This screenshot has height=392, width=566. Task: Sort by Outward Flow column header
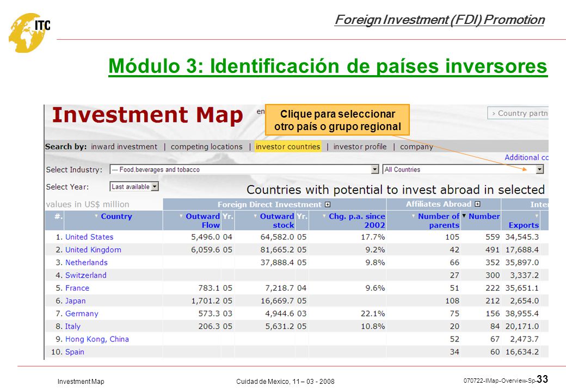[202, 220]
